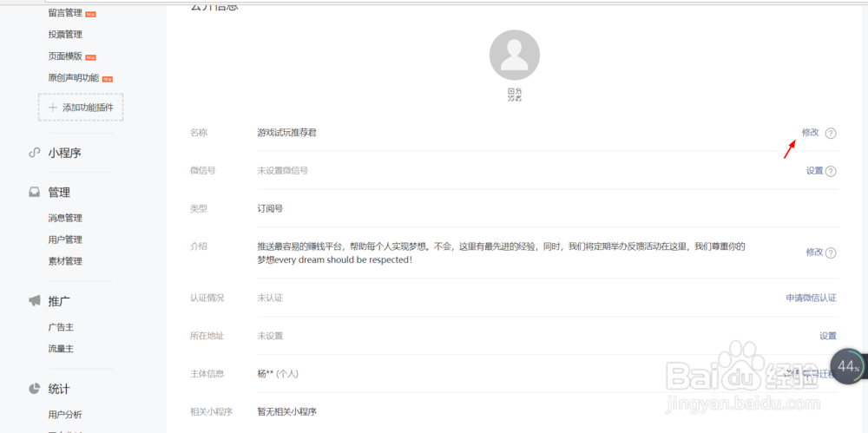This screenshot has height=433, width=868.
Task: Click 申请微信认证 link
Action: (x=811, y=298)
